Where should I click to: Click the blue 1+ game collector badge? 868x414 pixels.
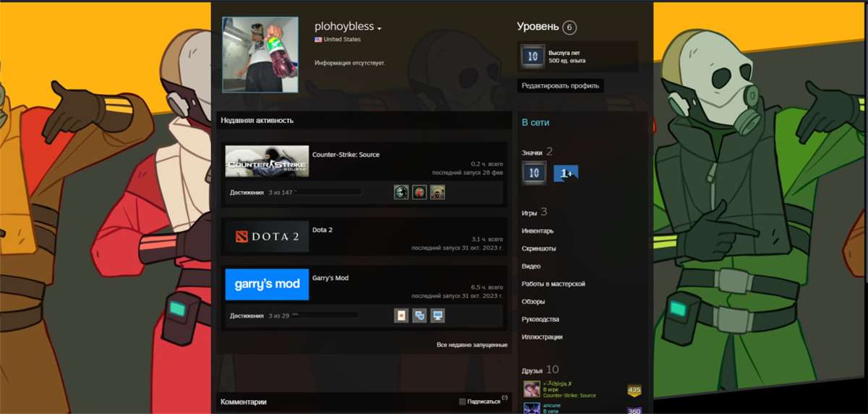pyautogui.click(x=566, y=173)
